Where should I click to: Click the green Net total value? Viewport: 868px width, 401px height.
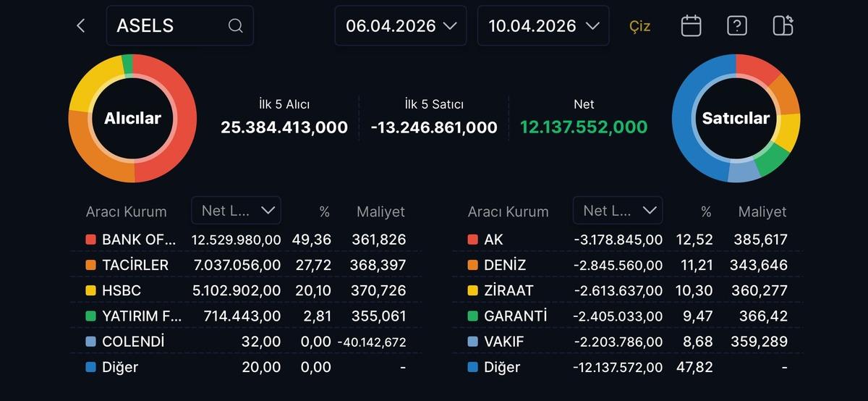pyautogui.click(x=584, y=127)
